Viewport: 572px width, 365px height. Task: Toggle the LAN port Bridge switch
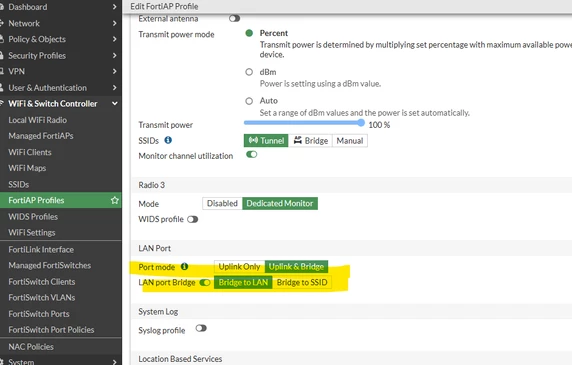coord(205,283)
